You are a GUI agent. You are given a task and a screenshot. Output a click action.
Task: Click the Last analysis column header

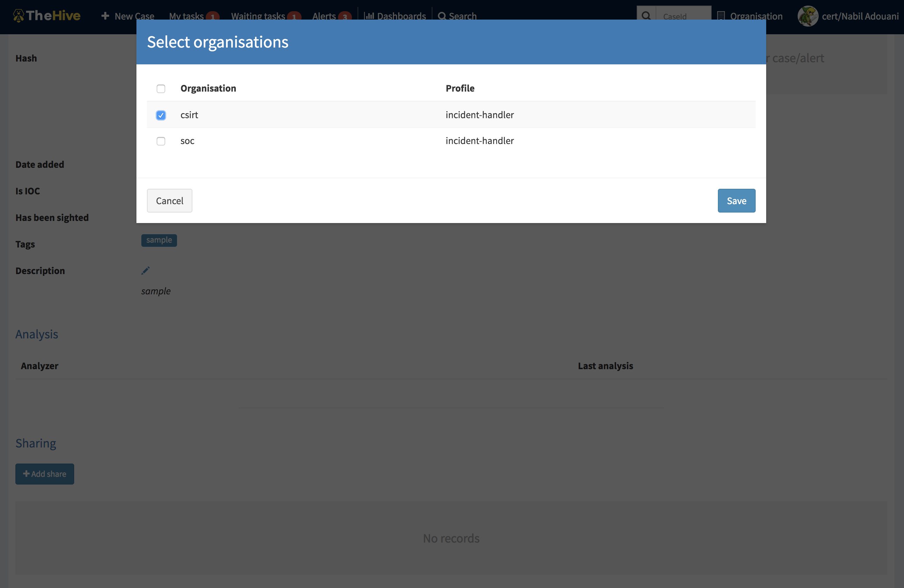(606, 366)
